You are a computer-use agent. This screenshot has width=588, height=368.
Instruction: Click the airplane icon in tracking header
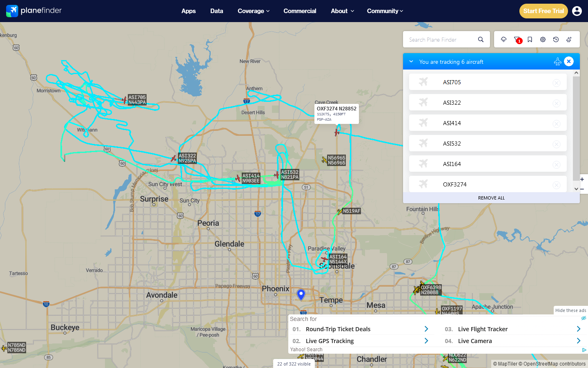557,61
